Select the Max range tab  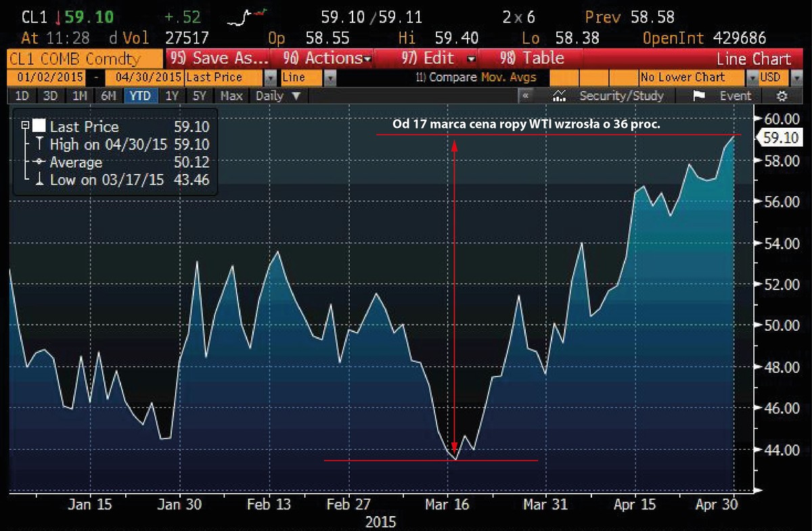[231, 95]
